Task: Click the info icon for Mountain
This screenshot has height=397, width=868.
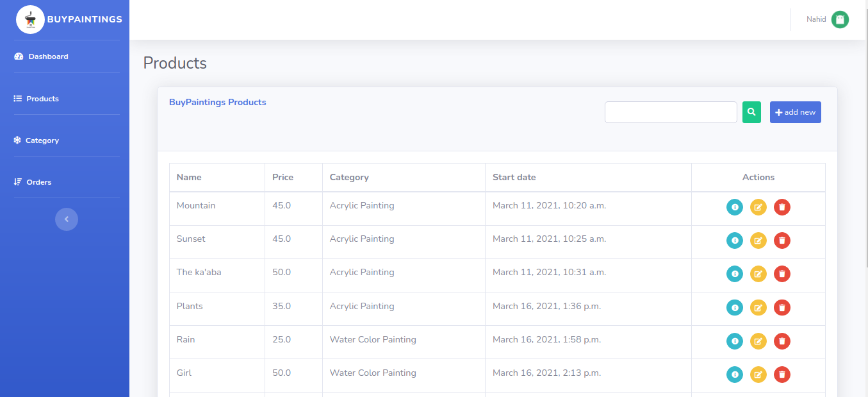Action: (x=734, y=207)
